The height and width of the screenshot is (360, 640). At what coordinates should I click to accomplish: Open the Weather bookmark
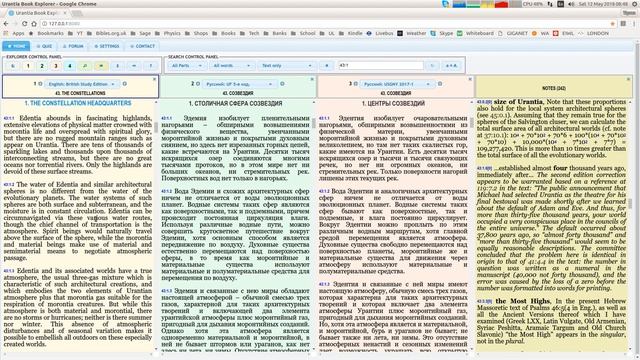(412, 33)
